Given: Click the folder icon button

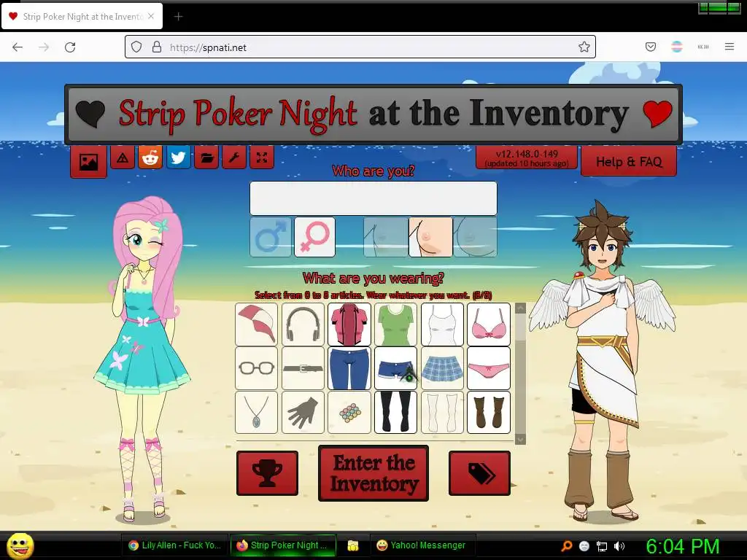Looking at the screenshot, I should pos(206,157).
